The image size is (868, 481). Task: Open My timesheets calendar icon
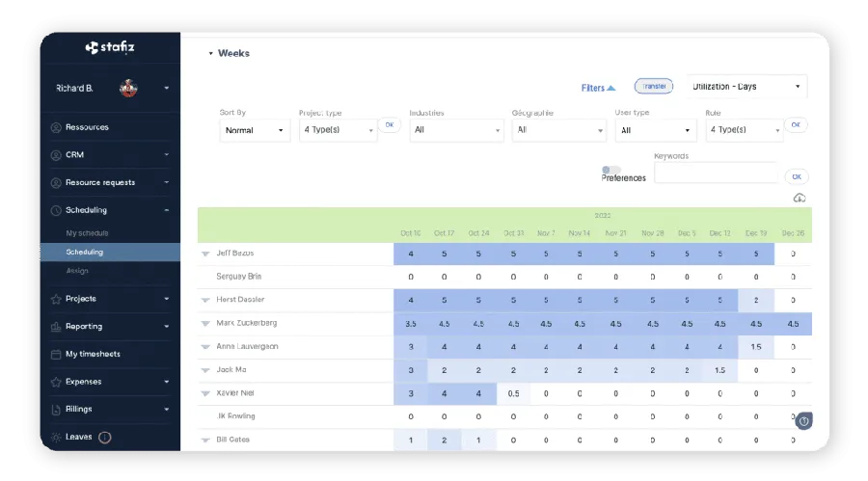pyautogui.click(x=56, y=354)
